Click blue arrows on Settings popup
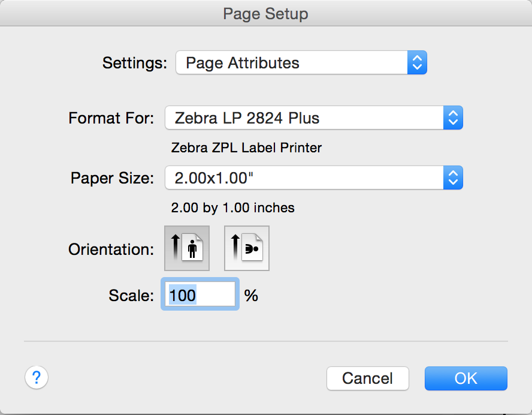 point(417,63)
